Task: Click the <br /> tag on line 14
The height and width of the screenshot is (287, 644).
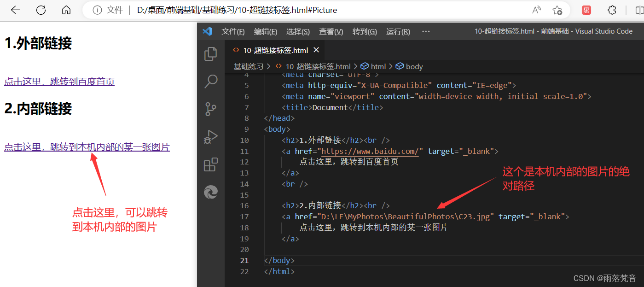Action: click(295, 184)
